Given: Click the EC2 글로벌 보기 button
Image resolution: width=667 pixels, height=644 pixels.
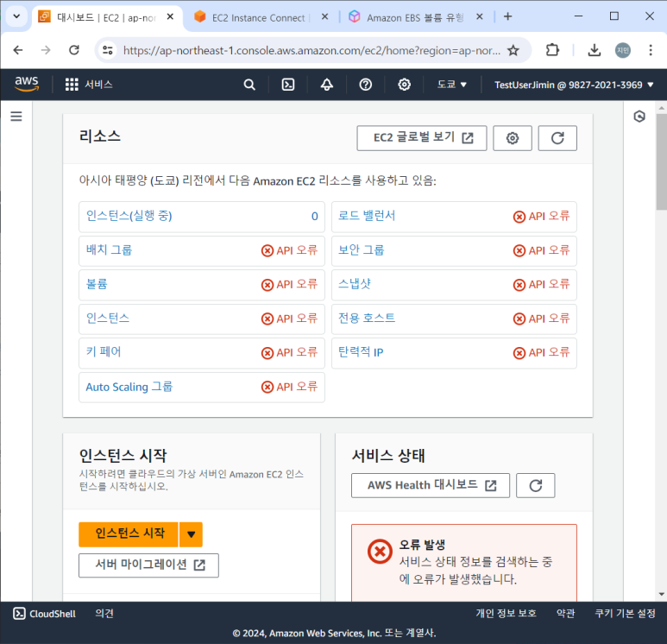Looking at the screenshot, I should [x=422, y=138].
